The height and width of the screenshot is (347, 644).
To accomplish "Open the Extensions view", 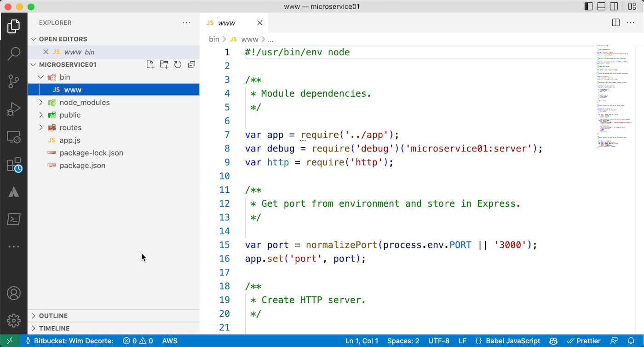I will [x=14, y=165].
